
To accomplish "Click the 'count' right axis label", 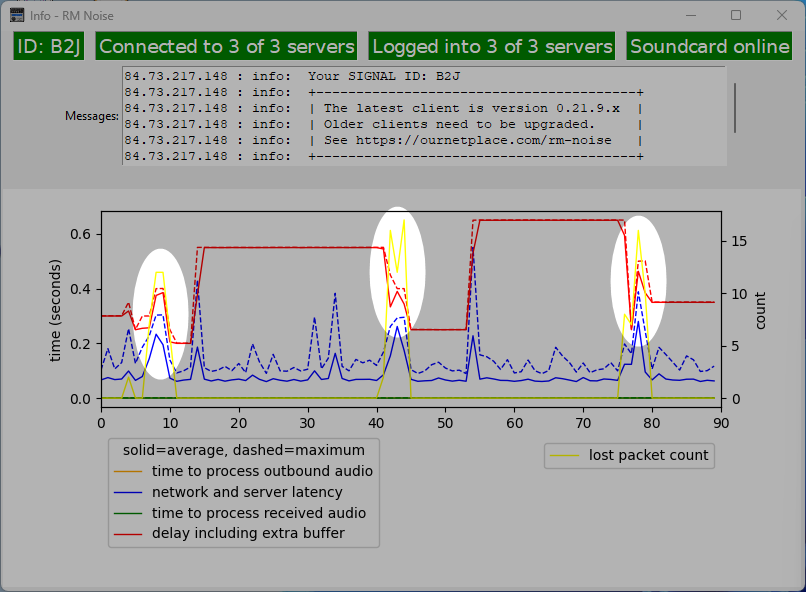I will coord(760,310).
